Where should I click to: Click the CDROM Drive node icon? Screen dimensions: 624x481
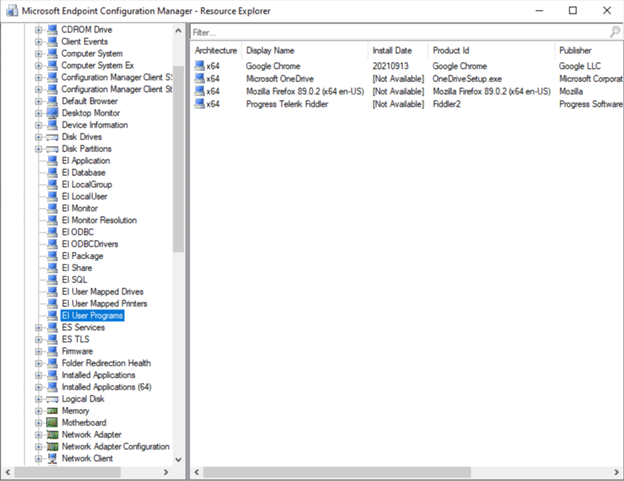pyautogui.click(x=52, y=29)
